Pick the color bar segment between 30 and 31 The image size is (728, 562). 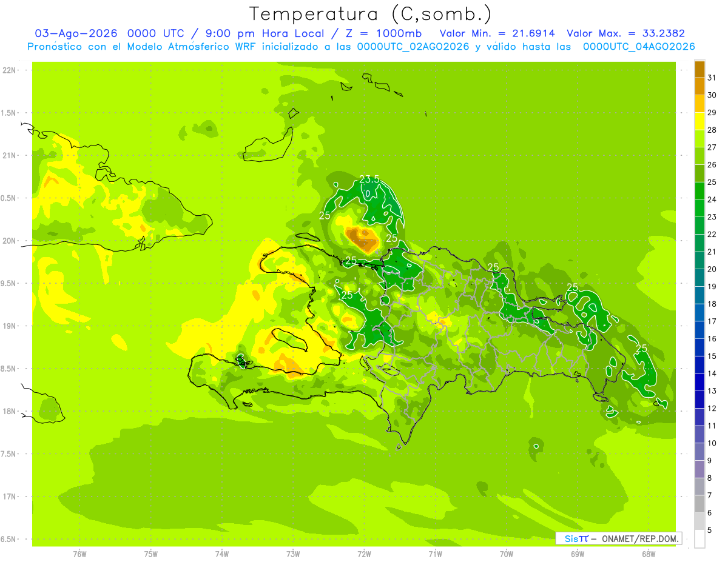pyautogui.click(x=699, y=86)
